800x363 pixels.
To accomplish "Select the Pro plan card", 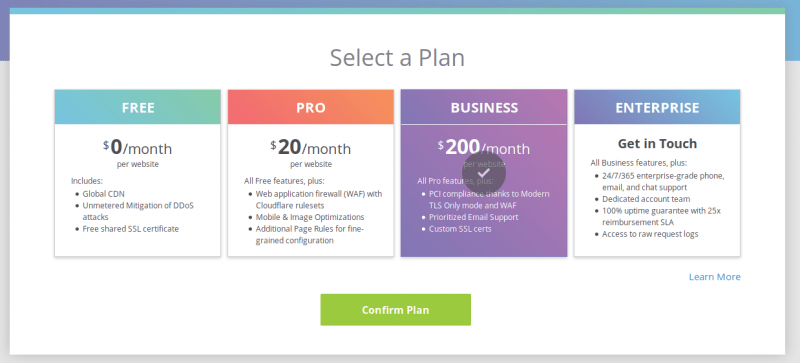I will (311, 173).
